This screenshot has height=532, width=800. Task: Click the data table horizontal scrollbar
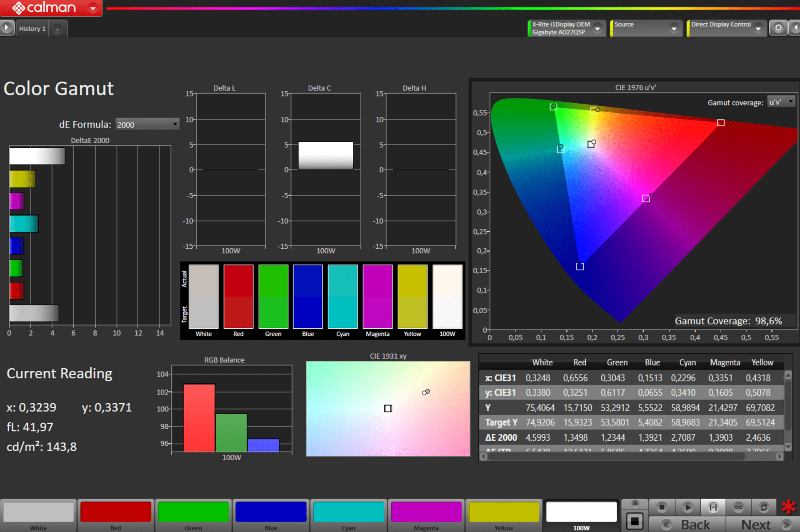point(617,457)
